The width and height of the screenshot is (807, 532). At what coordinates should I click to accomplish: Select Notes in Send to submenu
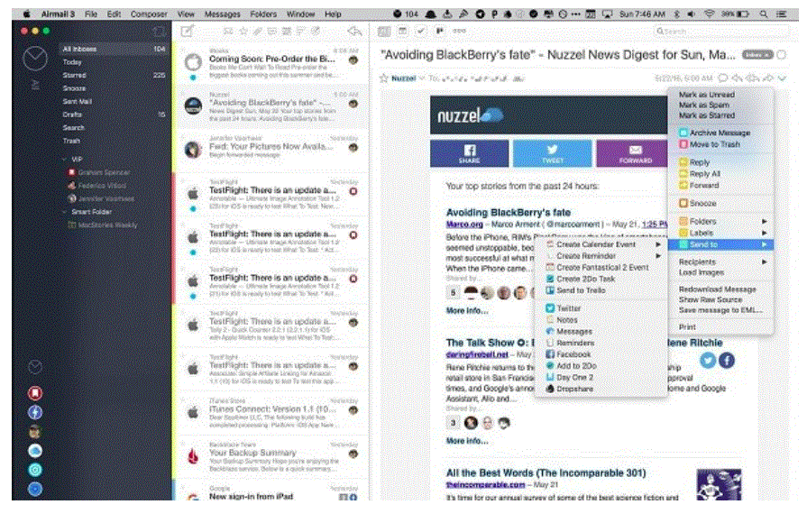tap(601, 320)
